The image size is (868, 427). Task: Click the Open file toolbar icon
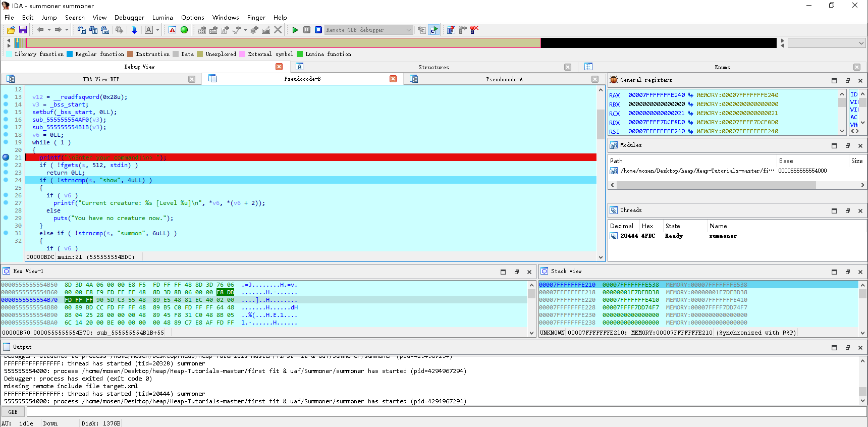(11, 30)
